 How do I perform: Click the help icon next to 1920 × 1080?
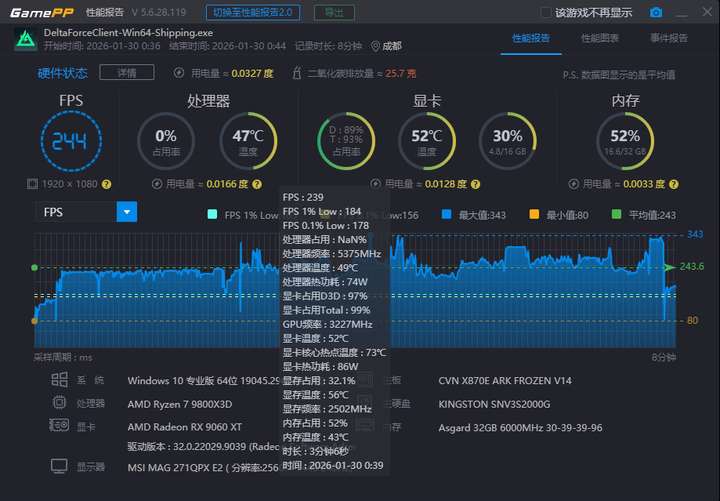click(x=107, y=184)
